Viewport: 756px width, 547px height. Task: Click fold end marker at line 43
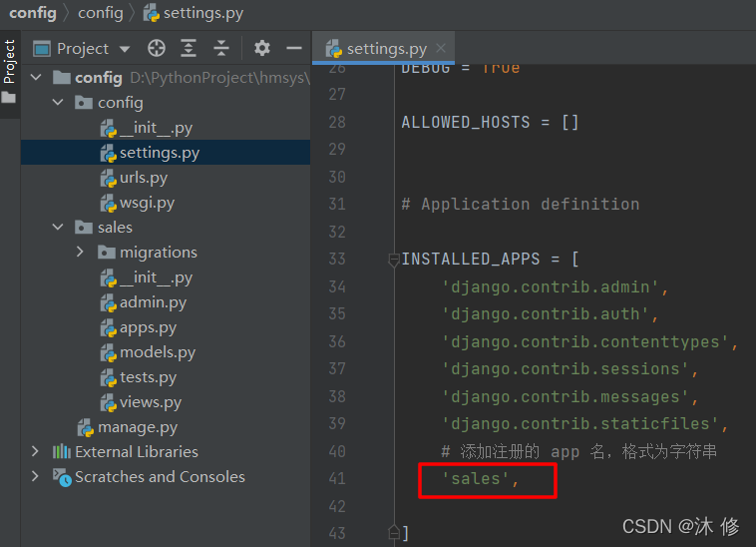393,532
